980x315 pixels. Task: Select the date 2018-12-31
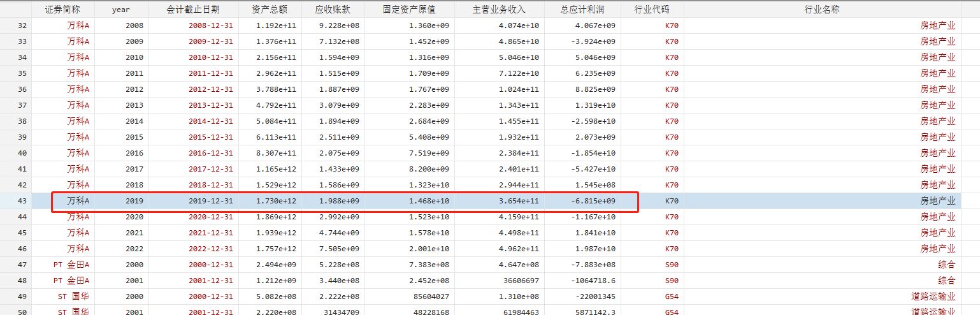click(x=211, y=185)
